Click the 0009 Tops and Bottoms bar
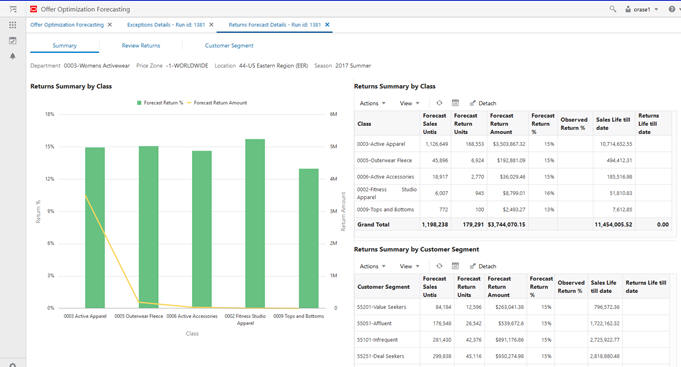The height and width of the screenshot is (367, 681). coord(309,238)
